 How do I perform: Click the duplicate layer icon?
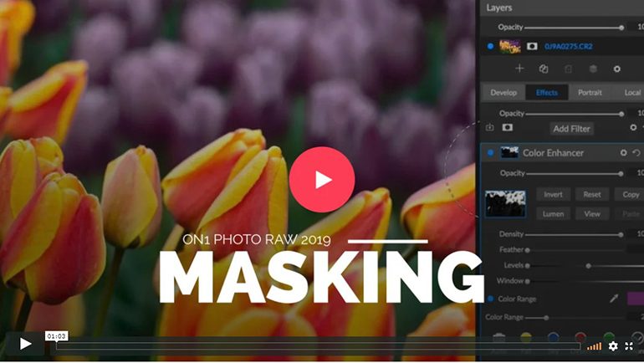[x=544, y=69]
